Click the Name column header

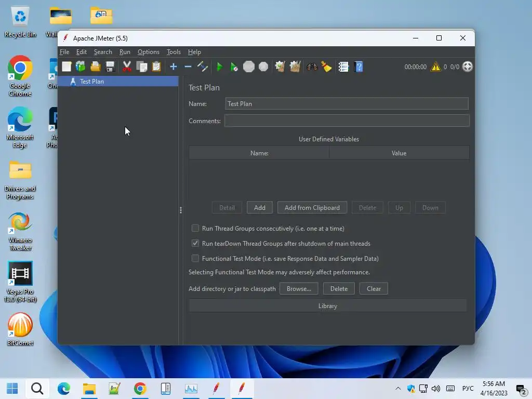click(x=259, y=153)
